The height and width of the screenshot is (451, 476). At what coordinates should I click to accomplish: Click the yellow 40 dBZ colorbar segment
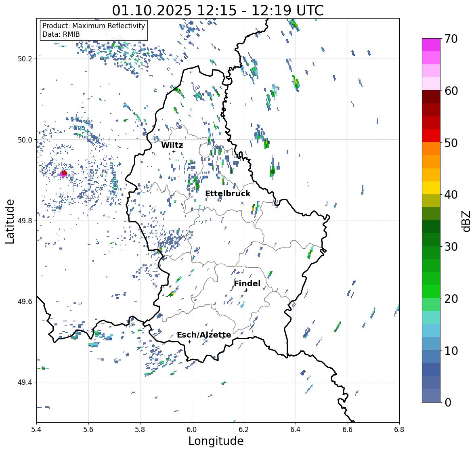(431, 188)
